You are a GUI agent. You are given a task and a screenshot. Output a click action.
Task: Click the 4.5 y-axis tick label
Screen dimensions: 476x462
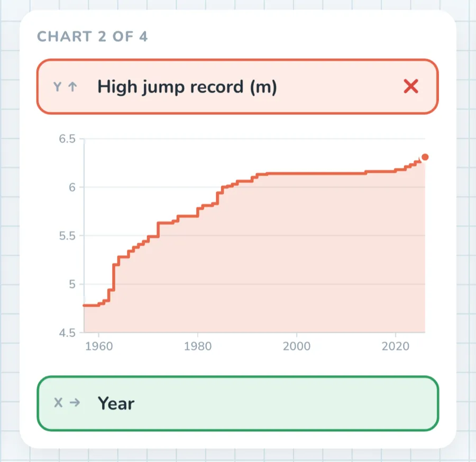click(67, 333)
